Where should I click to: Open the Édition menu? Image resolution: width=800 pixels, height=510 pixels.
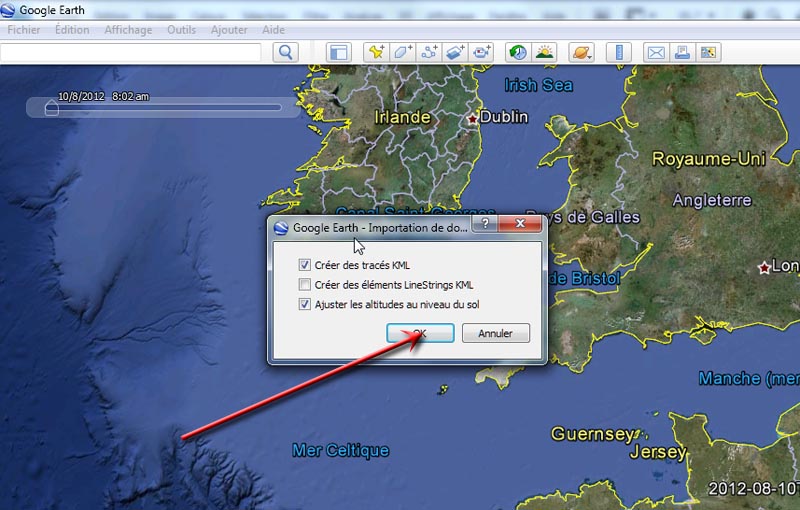coord(72,30)
